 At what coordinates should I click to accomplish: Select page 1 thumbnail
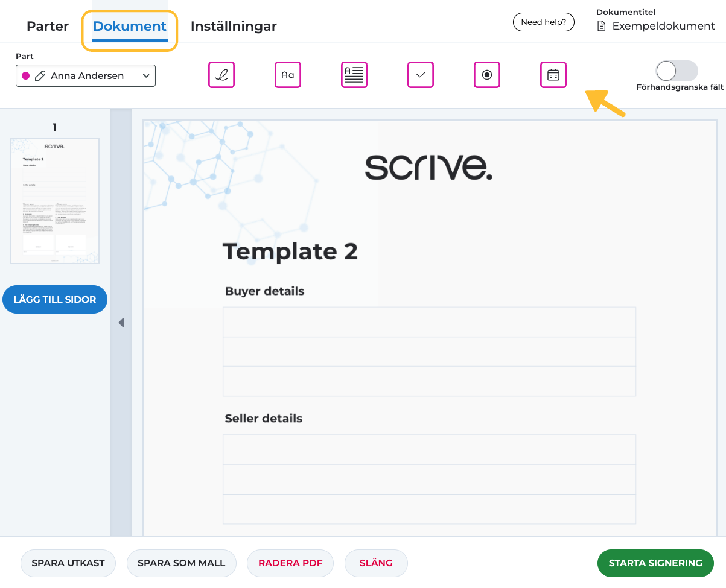pyautogui.click(x=55, y=201)
